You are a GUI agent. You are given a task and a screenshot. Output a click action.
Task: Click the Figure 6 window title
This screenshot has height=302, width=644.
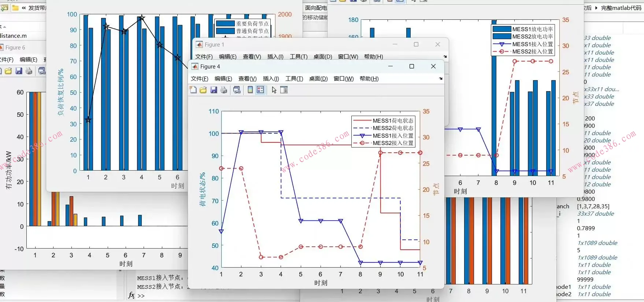pos(15,48)
